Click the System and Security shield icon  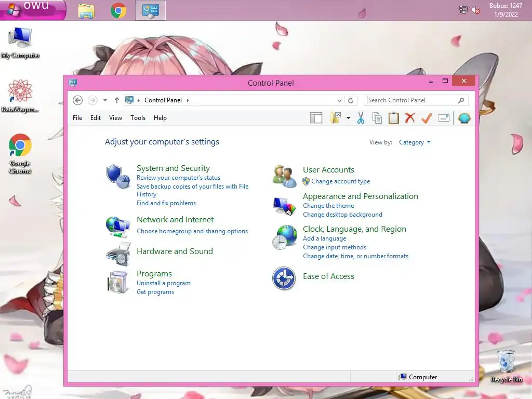(x=117, y=177)
